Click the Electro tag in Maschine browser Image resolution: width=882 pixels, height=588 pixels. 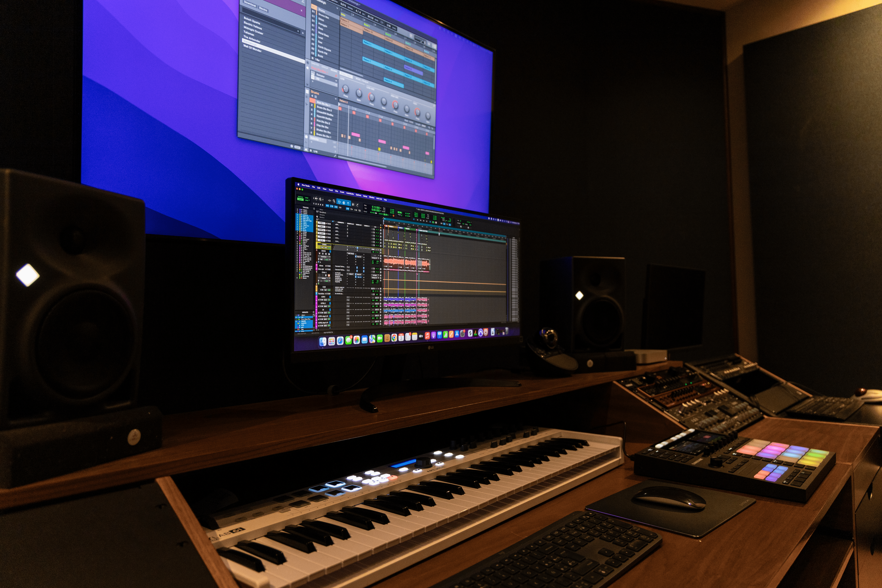[263, 9]
